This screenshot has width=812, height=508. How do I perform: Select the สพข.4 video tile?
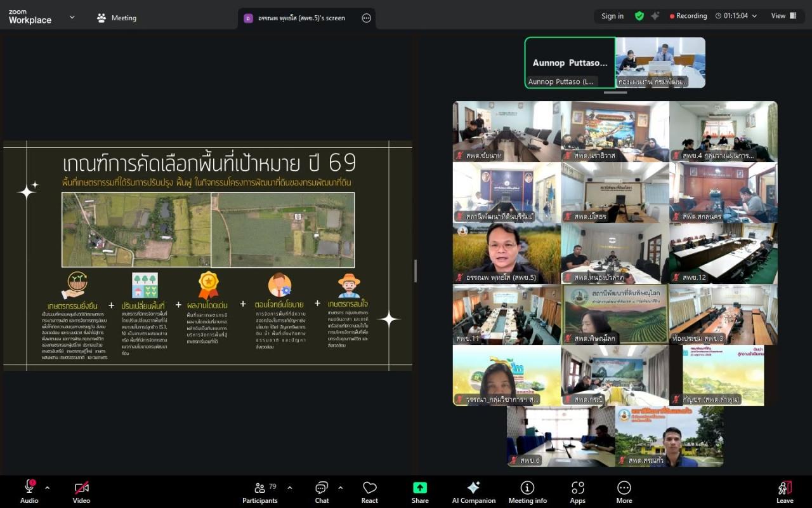coord(723,131)
